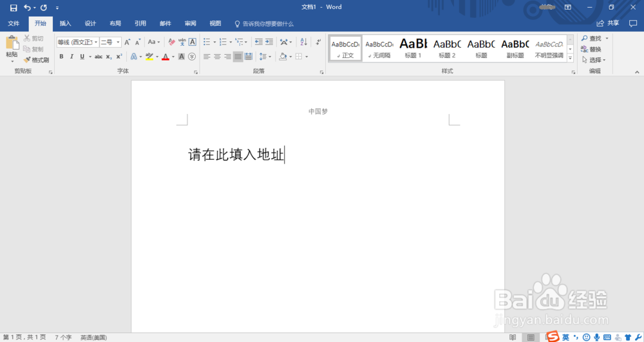The width and height of the screenshot is (644, 342).
Task: Select the 正文 style thumbnail
Action: [x=345, y=48]
